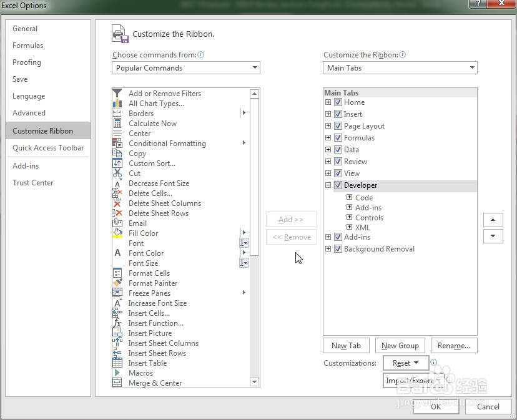Screen dimensions: 517x420
Task: Toggle the Page Layout checkbox
Action: point(338,126)
